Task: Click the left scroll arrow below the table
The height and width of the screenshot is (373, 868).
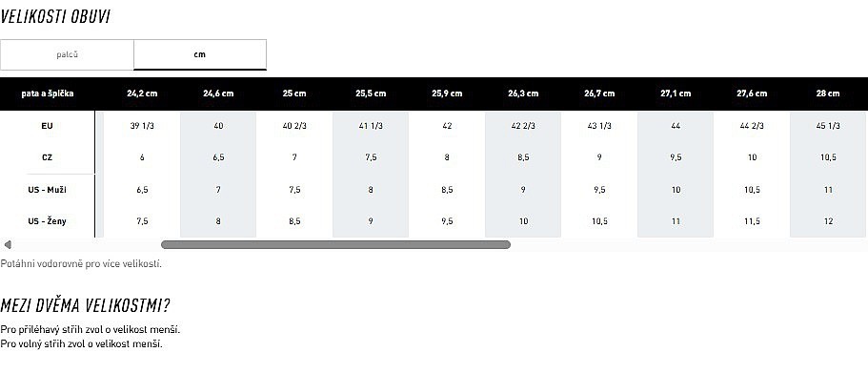Action: pyautogui.click(x=8, y=244)
